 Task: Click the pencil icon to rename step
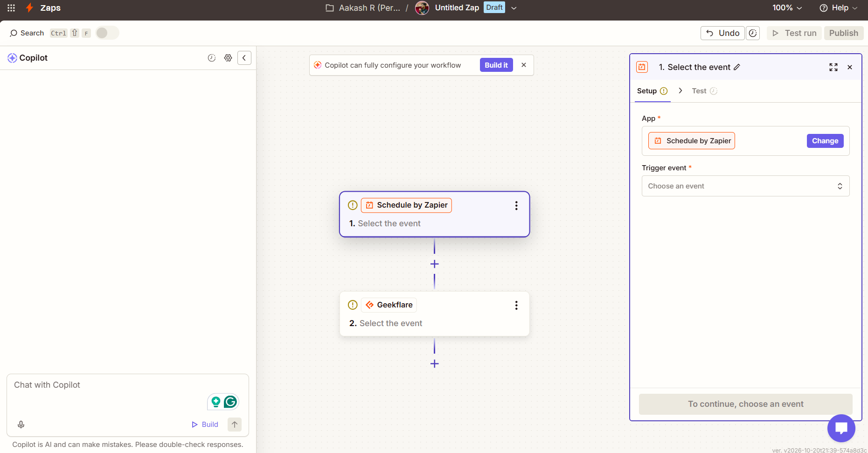(737, 67)
